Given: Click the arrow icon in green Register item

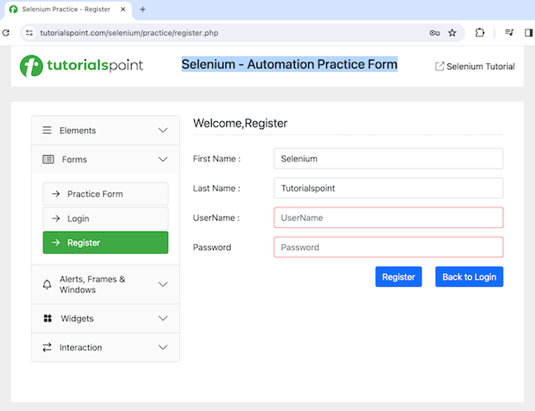Looking at the screenshot, I should [56, 243].
